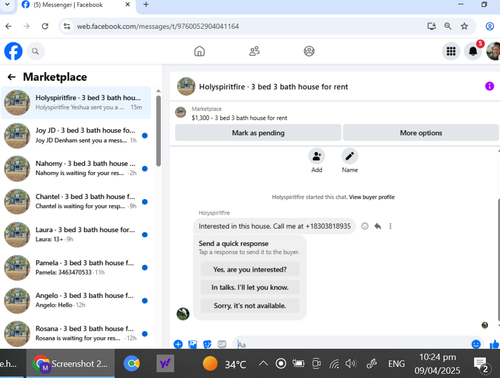Open Joy JD conversation
This screenshot has width=500, height=378.
coord(76,135)
